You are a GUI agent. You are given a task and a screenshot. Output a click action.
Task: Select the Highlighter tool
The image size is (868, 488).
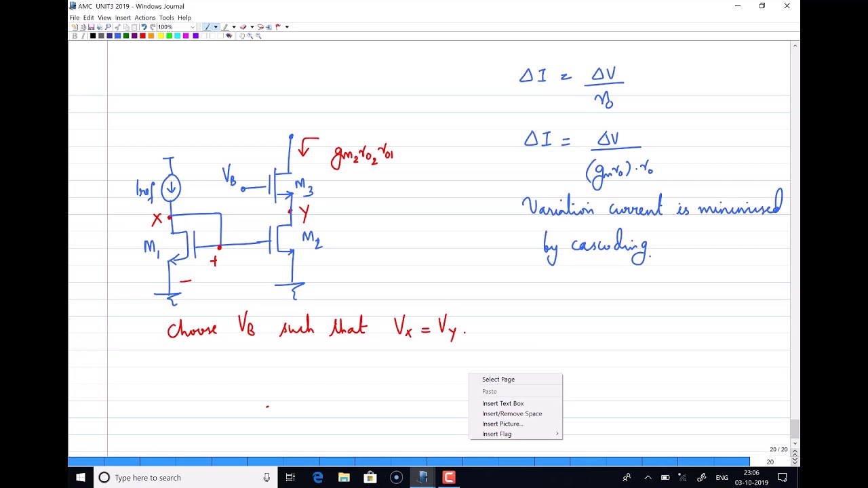[x=225, y=27]
